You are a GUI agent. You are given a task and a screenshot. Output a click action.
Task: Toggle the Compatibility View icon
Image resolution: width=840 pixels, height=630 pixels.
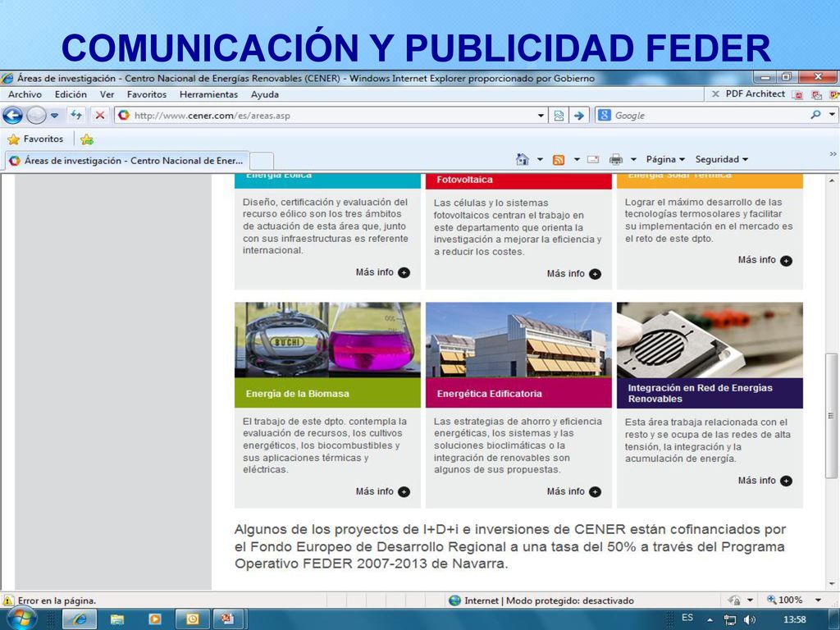[559, 115]
